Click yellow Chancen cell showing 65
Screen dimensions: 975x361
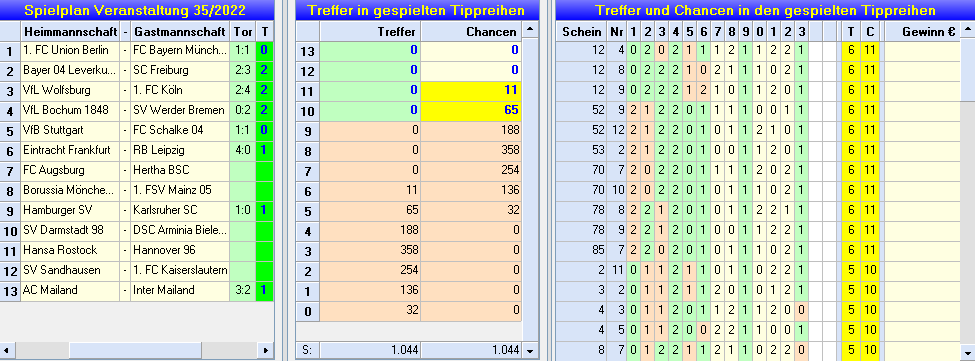click(x=471, y=111)
